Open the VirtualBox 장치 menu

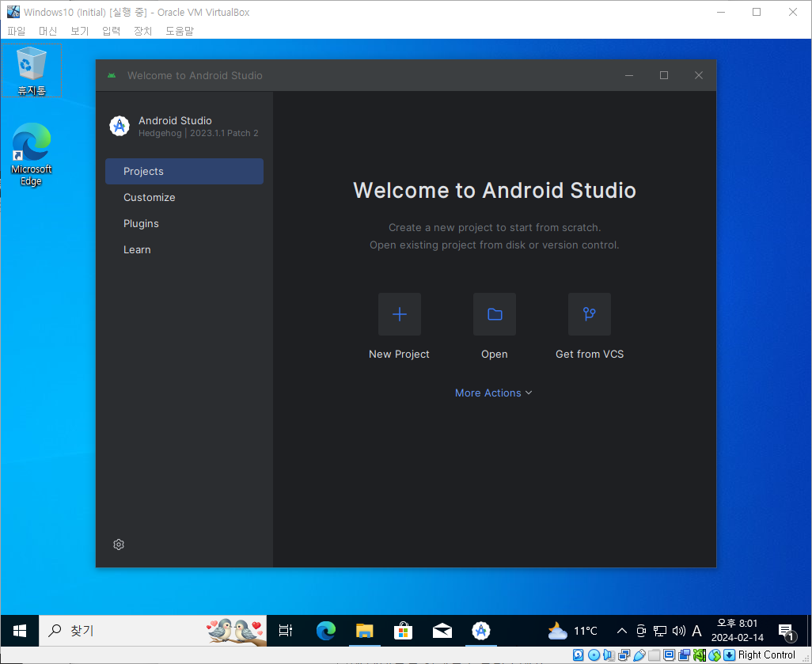(x=143, y=31)
